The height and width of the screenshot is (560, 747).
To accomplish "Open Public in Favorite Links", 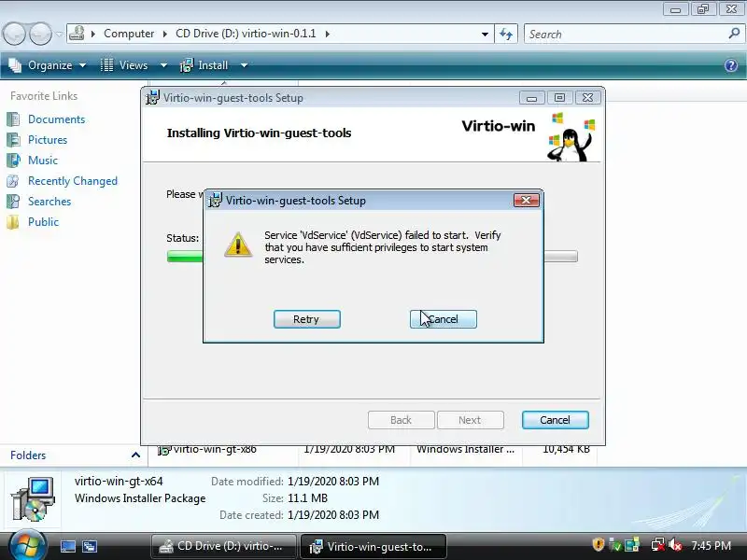I will click(43, 222).
